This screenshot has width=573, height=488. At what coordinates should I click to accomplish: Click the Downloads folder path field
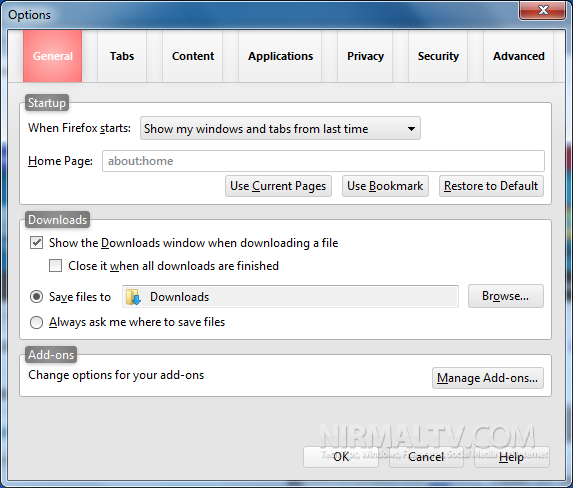tap(290, 296)
